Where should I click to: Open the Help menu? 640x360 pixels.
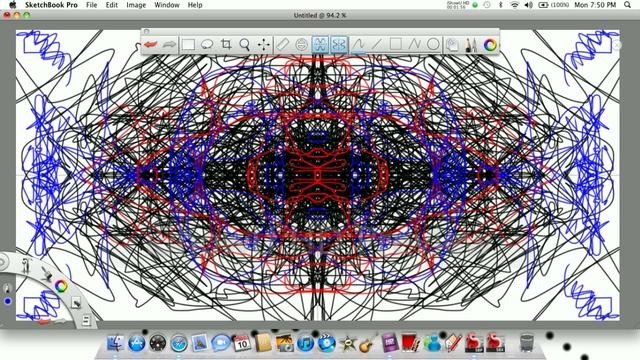pos(195,5)
